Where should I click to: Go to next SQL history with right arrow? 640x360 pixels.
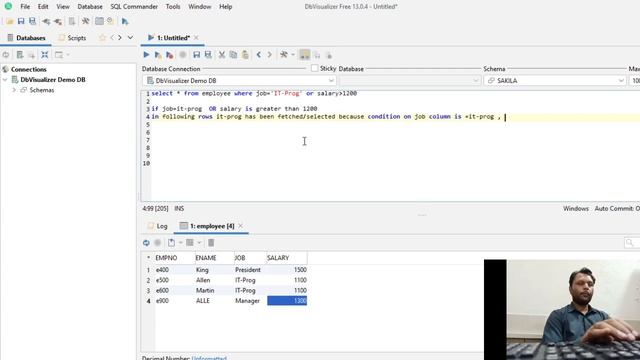269,55
